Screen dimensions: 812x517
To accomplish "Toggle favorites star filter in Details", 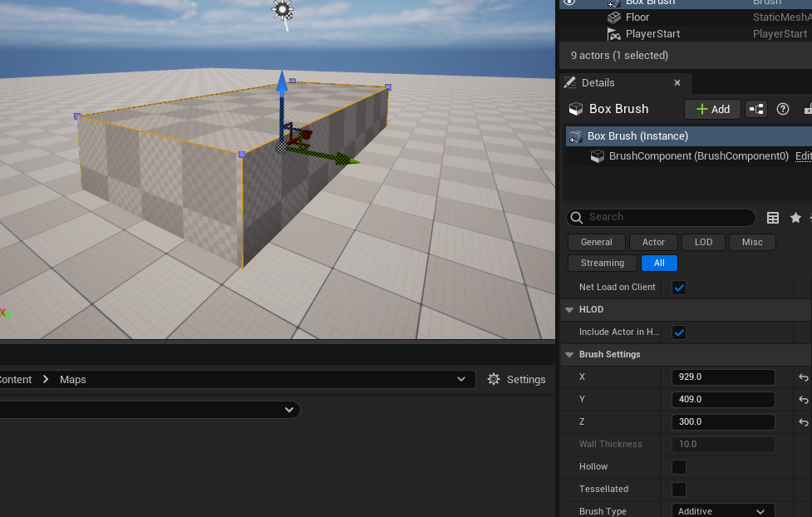I will (795, 218).
